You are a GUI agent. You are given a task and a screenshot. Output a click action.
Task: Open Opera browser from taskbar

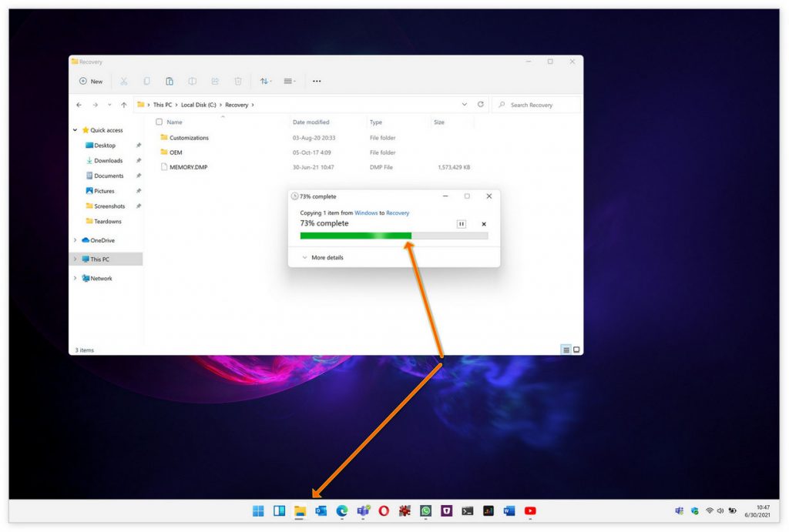point(384,511)
